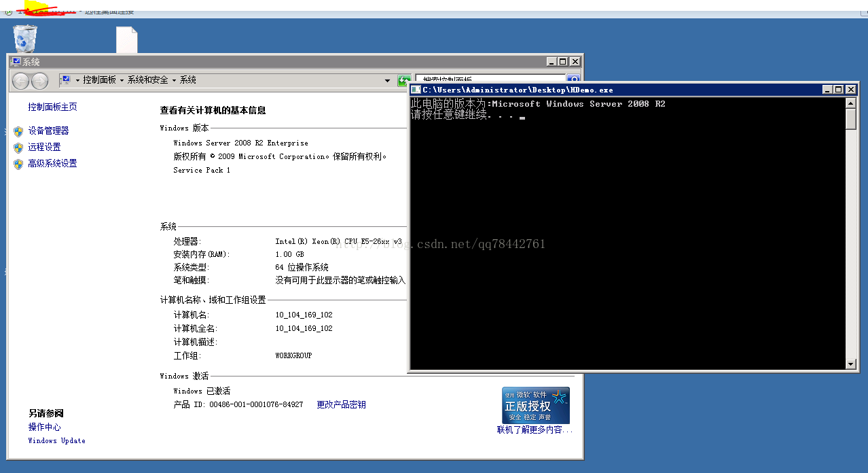Select 系统和安全 breadcrumb in address bar

coord(148,80)
